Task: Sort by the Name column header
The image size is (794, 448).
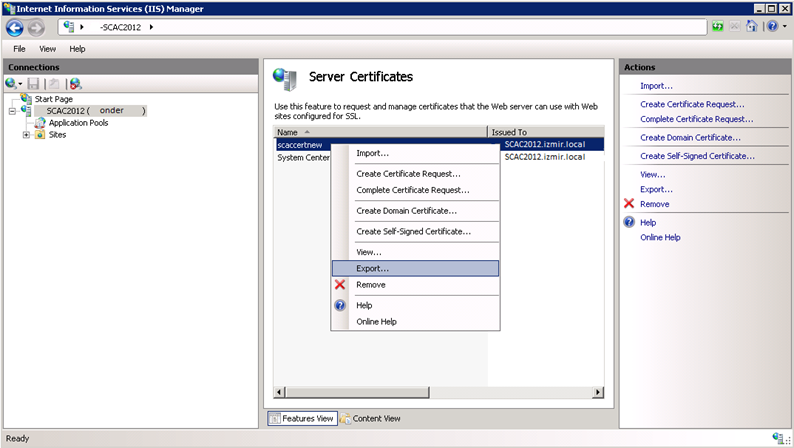Action: click(x=380, y=132)
